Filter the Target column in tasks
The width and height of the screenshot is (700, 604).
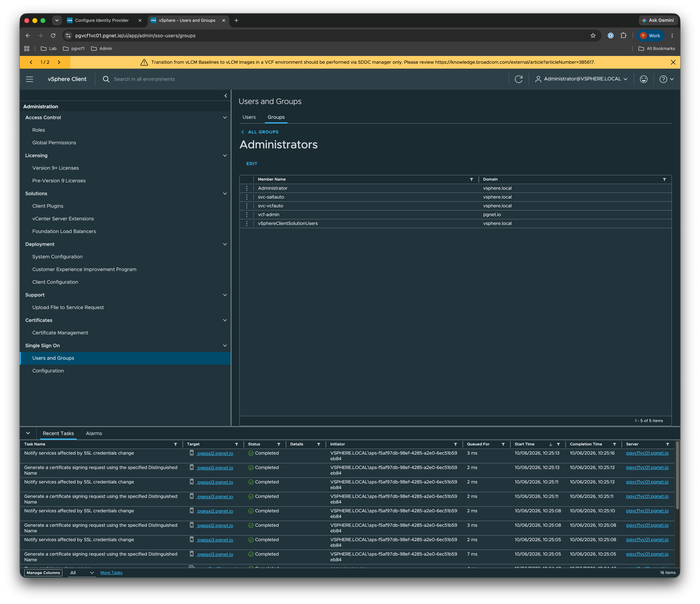(237, 445)
